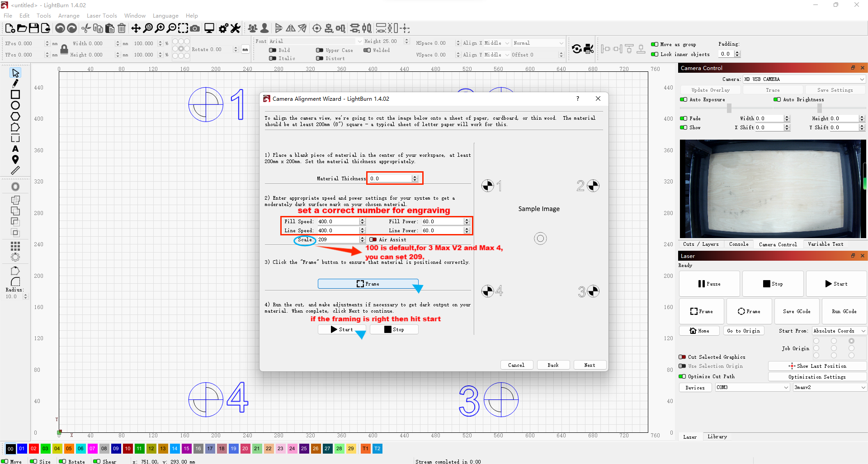Image resolution: width=868 pixels, height=464 pixels.
Task: Open the Camera selection dropdown
Action: (804, 79)
